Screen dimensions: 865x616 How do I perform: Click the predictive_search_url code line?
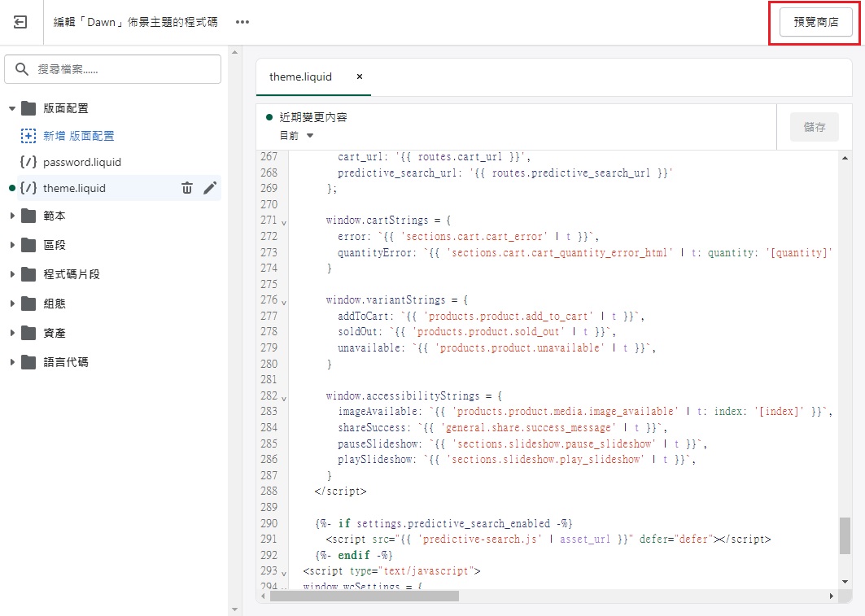tap(505, 173)
